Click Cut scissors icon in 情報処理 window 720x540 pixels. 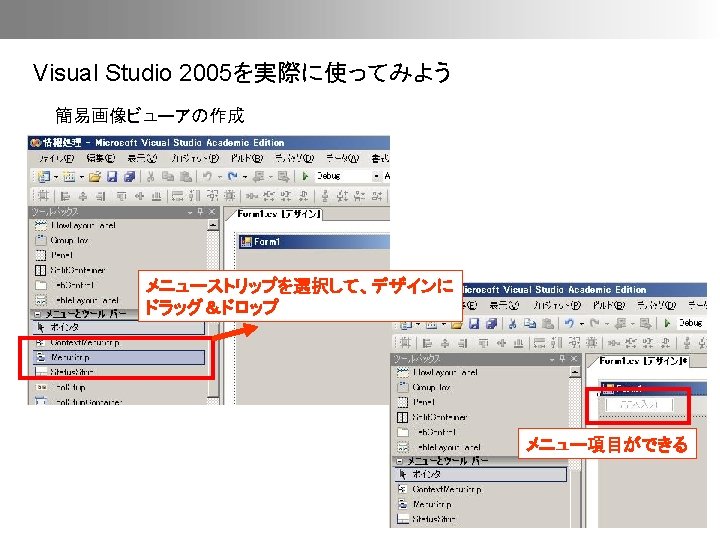pyautogui.click(x=150, y=176)
